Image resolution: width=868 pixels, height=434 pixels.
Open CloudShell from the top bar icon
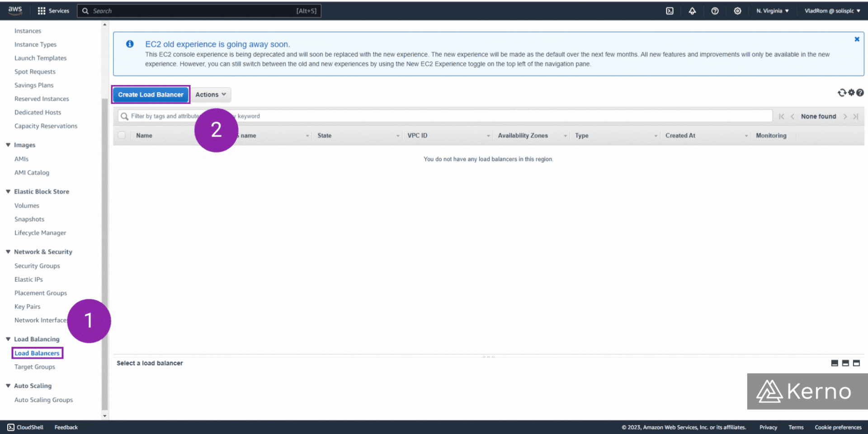coord(670,11)
